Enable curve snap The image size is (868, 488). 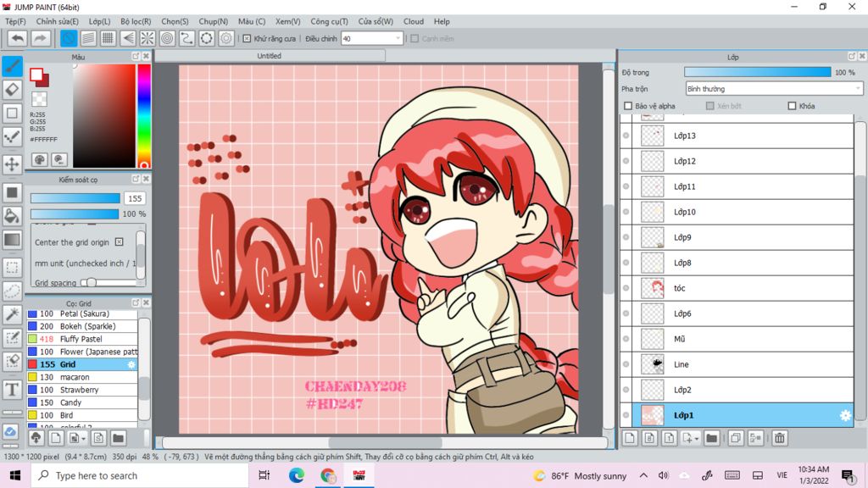pyautogui.click(x=187, y=38)
